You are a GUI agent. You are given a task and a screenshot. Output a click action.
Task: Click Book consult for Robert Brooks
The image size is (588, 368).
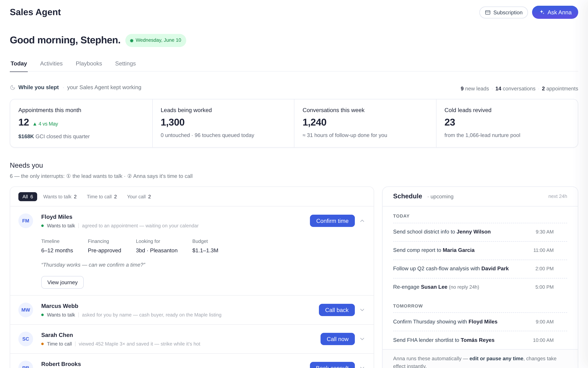(332, 365)
